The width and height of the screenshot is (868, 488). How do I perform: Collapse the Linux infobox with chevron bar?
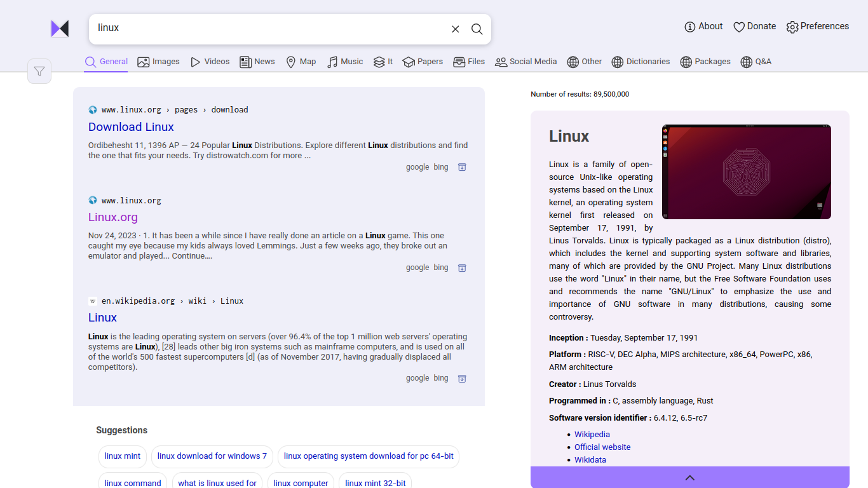690,477
